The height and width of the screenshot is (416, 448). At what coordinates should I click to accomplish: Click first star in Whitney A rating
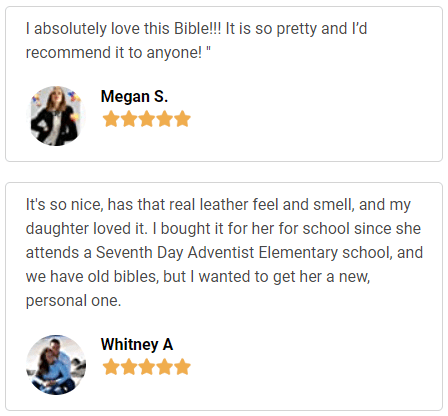[111, 367]
